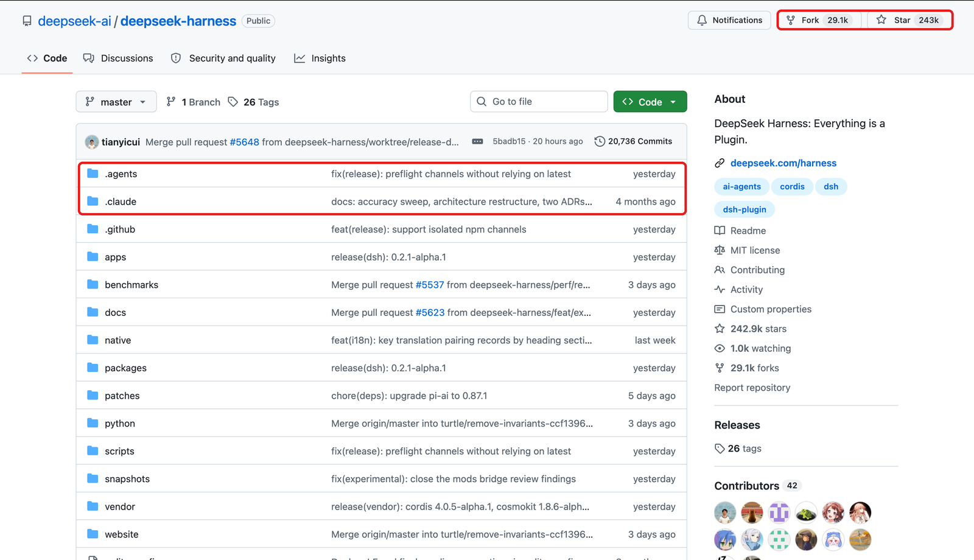Expand the green Code dropdown button
This screenshot has height=560, width=974.
(x=650, y=102)
